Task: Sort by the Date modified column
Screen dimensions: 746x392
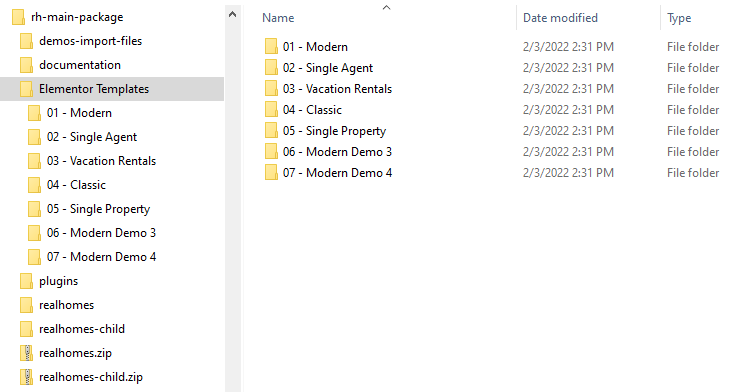Action: (x=560, y=18)
